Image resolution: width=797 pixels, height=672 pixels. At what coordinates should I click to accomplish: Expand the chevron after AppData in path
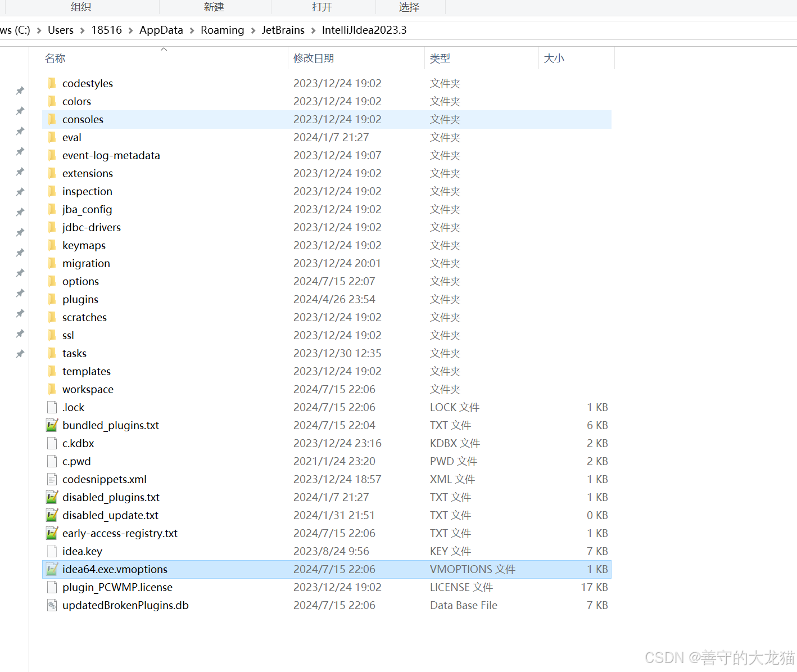(x=192, y=30)
